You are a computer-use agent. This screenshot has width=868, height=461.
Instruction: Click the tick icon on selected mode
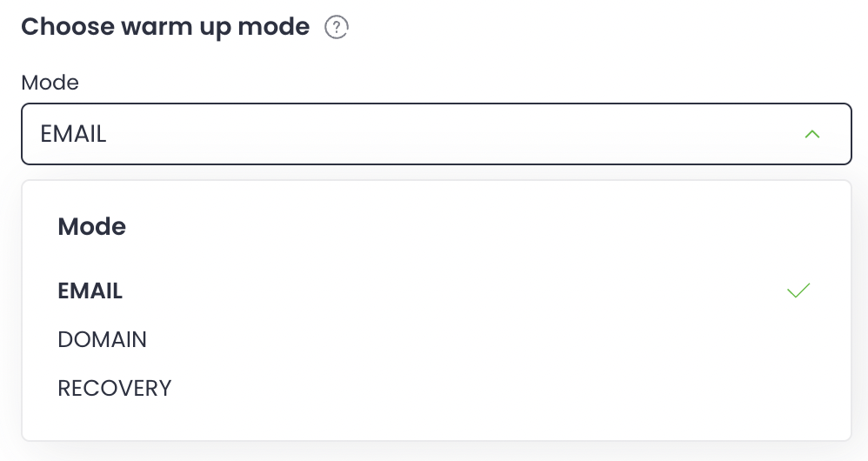(798, 291)
